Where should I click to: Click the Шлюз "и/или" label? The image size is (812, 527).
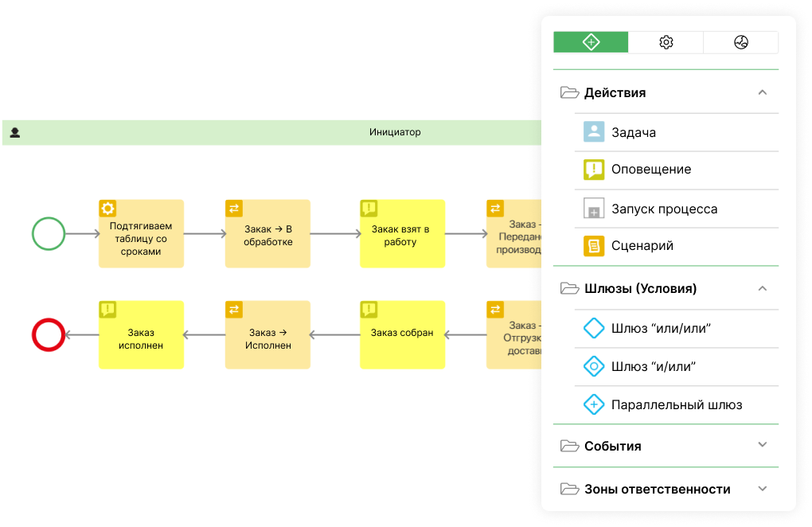click(654, 366)
